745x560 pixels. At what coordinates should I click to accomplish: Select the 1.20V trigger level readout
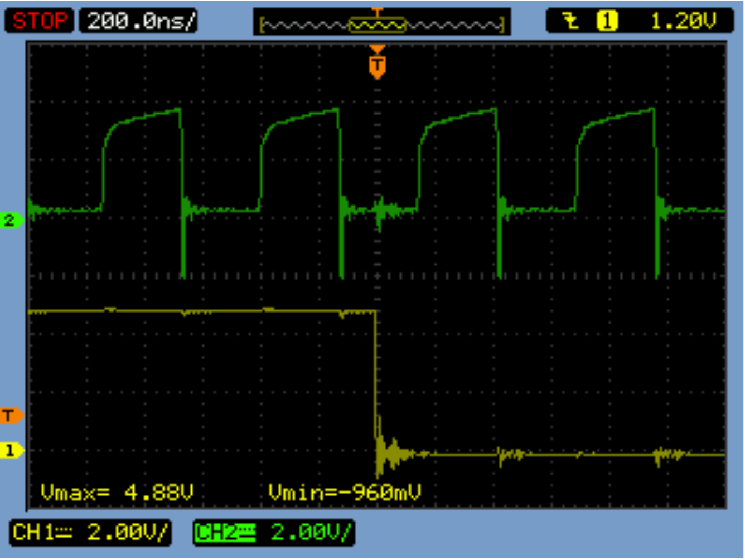[683, 22]
